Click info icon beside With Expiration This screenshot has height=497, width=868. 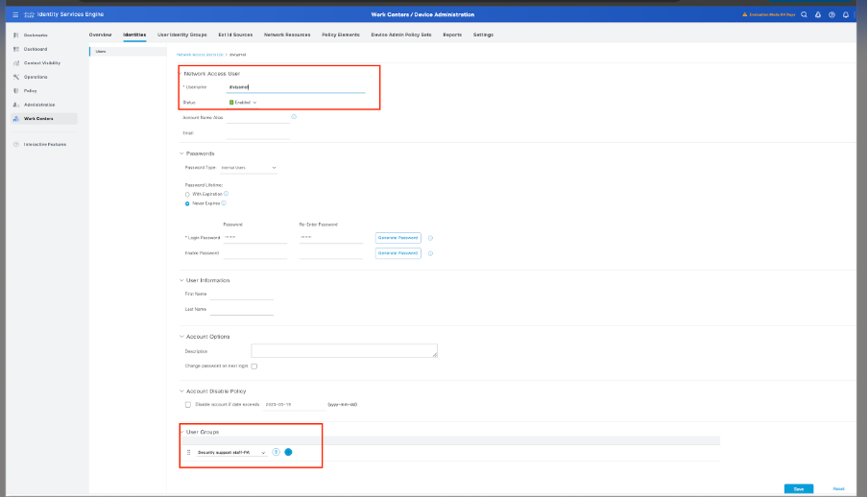click(x=226, y=194)
